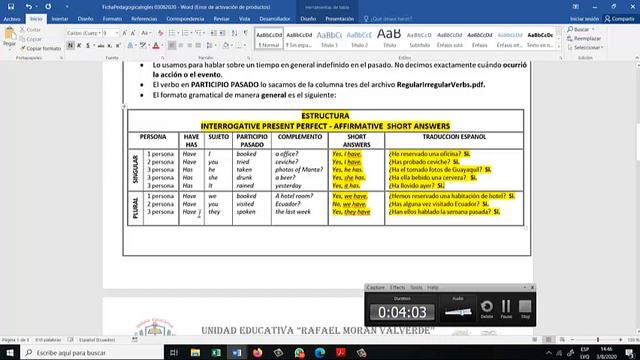Click Copiar formato (Format Painter)
Viewport: 640px width, 360px height.
point(40,48)
